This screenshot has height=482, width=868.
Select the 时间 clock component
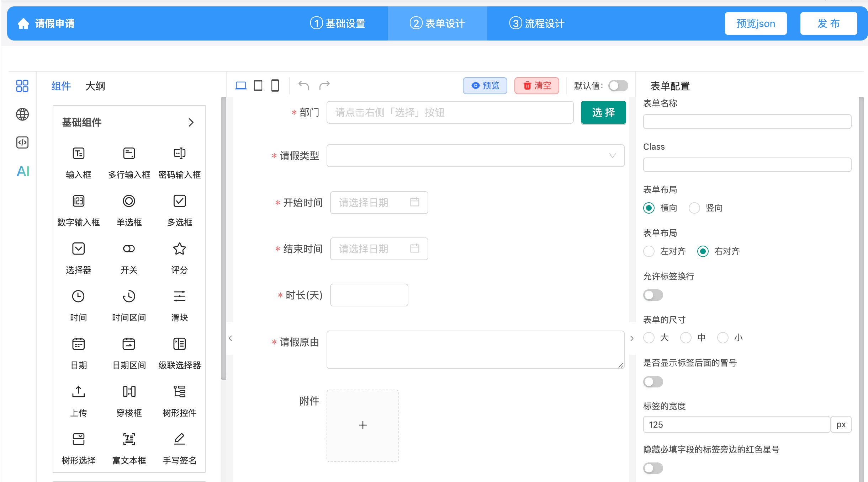(79, 305)
